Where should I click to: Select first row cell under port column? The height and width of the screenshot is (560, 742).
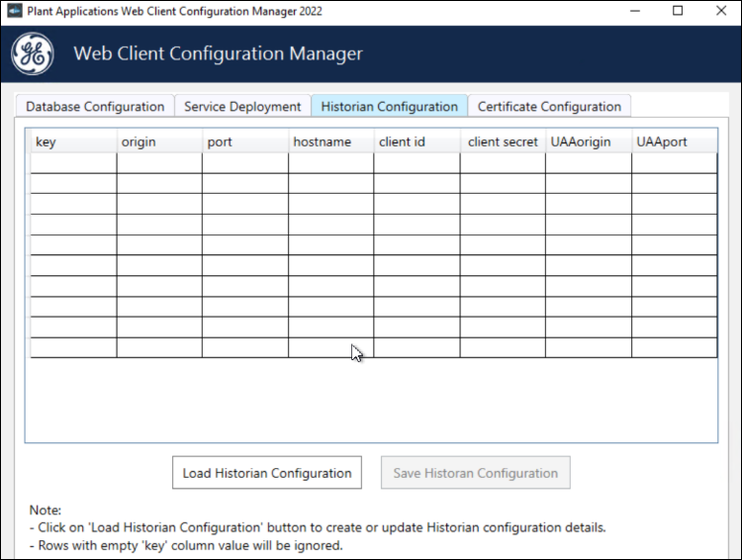(x=245, y=163)
